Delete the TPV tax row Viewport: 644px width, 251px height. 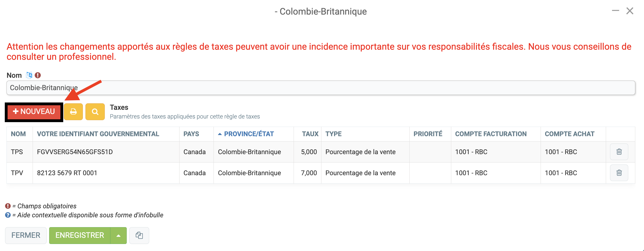click(619, 173)
